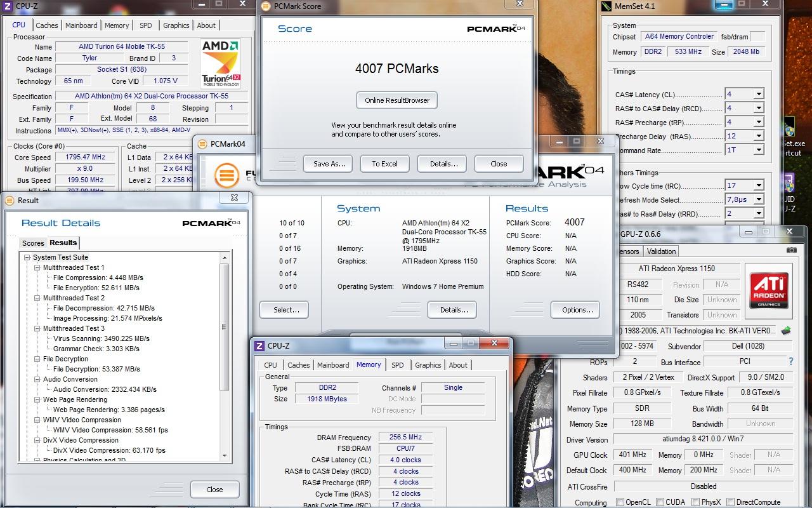Click the GPU name field ATI Radeon Xpress 1150
Image resolution: width=812 pixels, height=508 pixels.
click(x=676, y=269)
